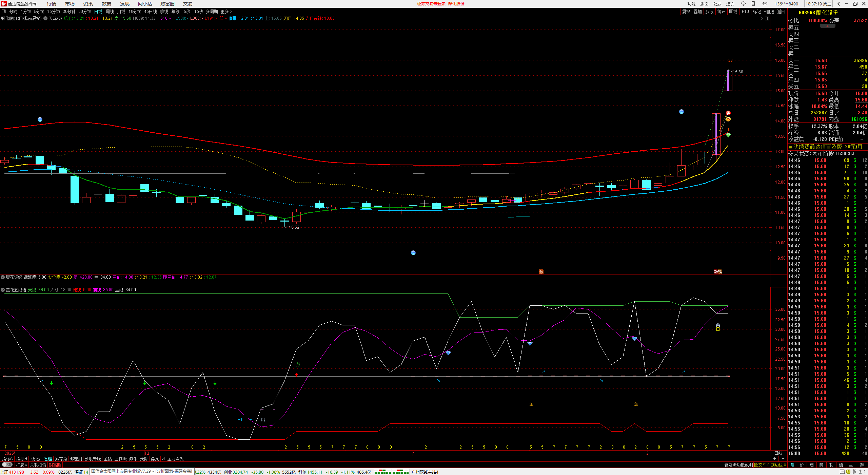Image resolution: width=868 pixels, height=475 pixels.
Task: Click the blue orb marker above 10.52 low
Action: click(413, 253)
